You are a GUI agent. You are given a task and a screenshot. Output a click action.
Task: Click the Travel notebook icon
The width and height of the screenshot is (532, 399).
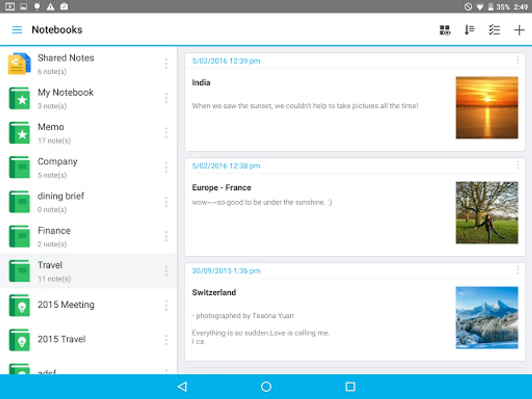tap(20, 271)
